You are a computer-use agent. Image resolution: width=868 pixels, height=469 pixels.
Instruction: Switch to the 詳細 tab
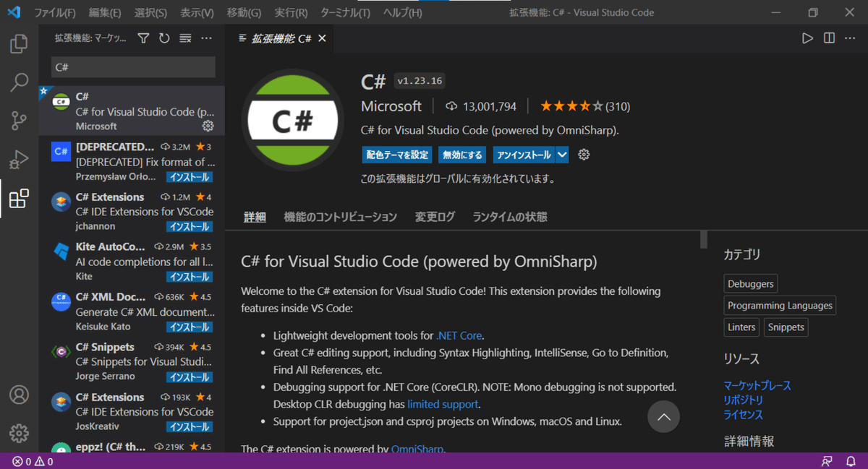pos(255,217)
